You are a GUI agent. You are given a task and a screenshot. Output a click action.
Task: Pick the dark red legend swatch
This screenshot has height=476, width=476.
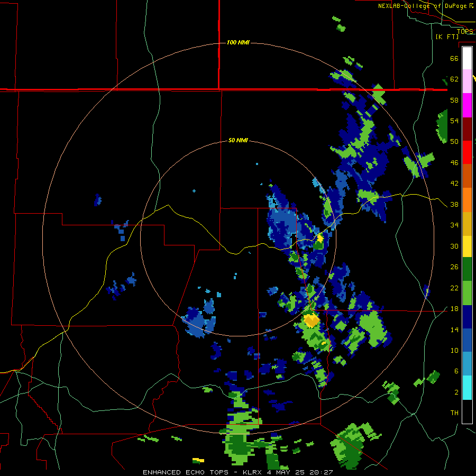coord(467,129)
